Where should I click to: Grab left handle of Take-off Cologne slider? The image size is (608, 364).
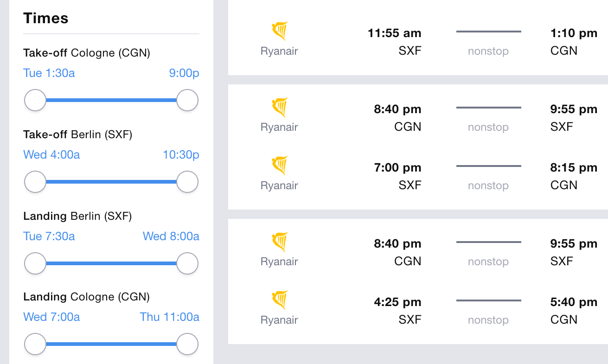[35, 100]
